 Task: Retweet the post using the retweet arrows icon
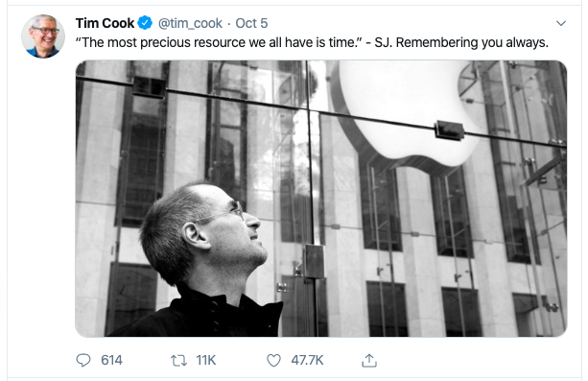pos(178,360)
